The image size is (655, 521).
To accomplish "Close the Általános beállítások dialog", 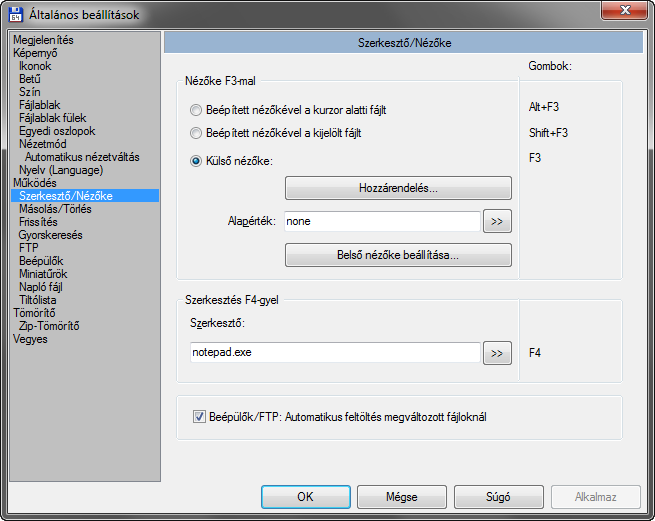I will coord(624,10).
